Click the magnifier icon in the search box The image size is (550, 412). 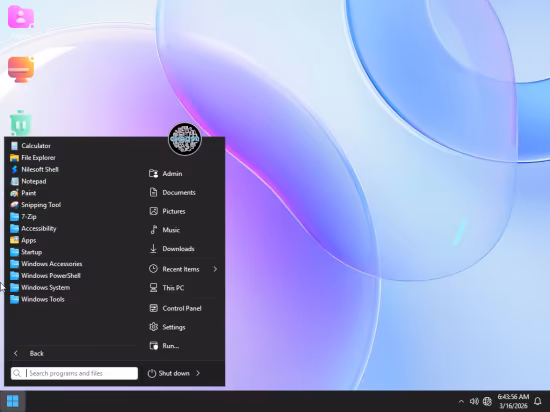click(x=17, y=373)
